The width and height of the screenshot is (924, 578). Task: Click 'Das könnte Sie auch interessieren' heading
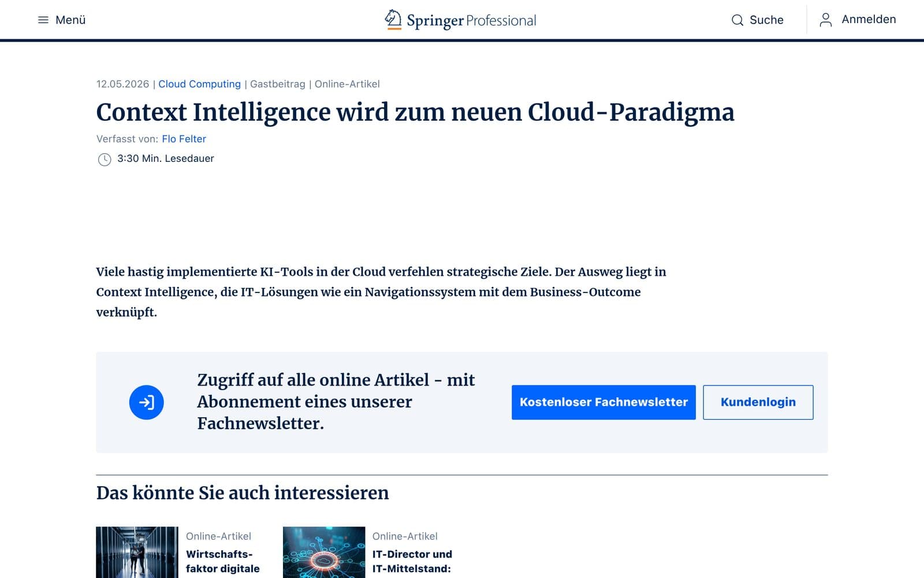[x=243, y=492]
